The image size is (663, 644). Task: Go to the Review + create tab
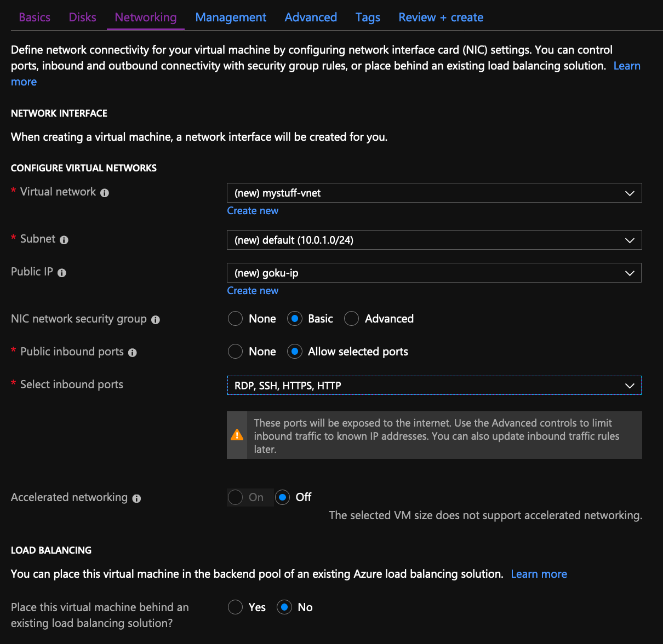point(441,18)
